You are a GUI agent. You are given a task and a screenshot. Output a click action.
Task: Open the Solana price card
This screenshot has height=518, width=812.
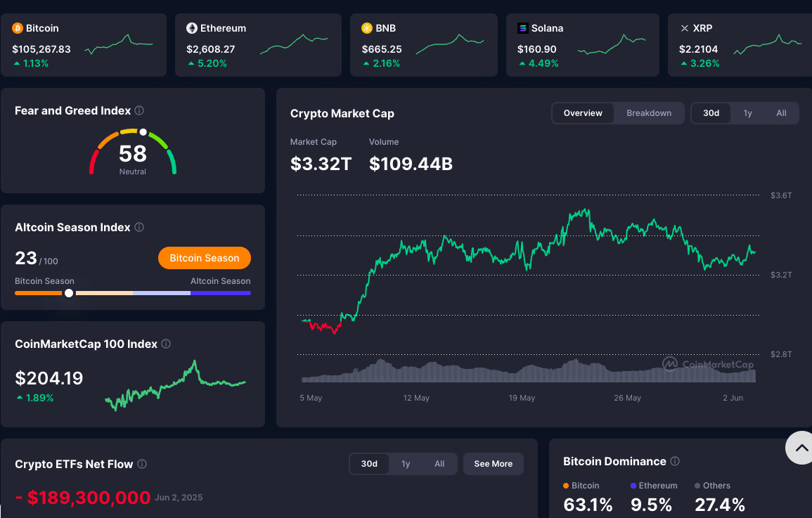click(x=583, y=45)
